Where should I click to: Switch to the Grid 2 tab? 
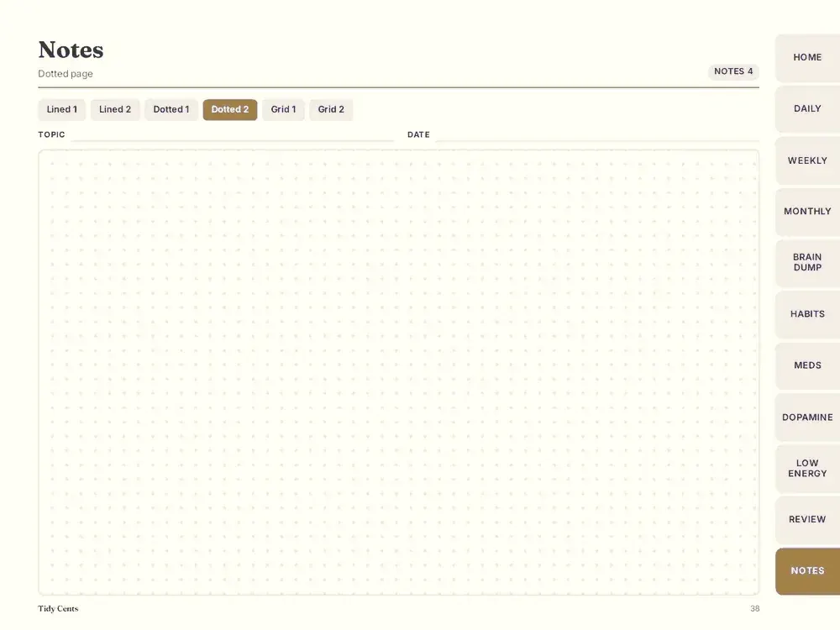(331, 109)
